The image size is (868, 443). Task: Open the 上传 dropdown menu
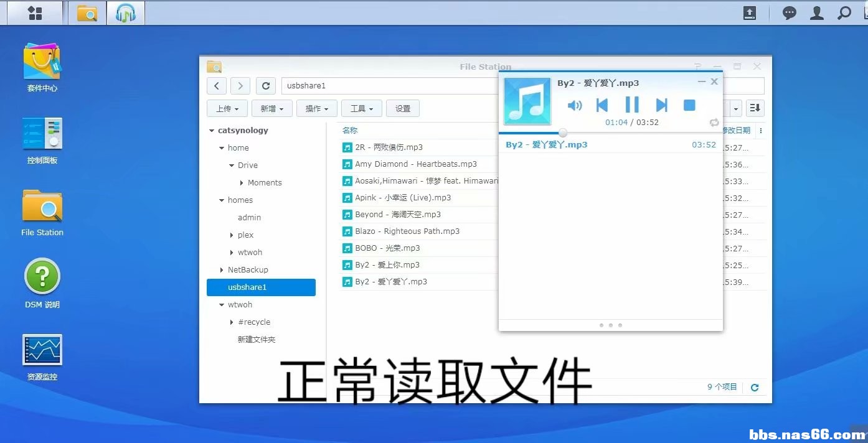227,108
